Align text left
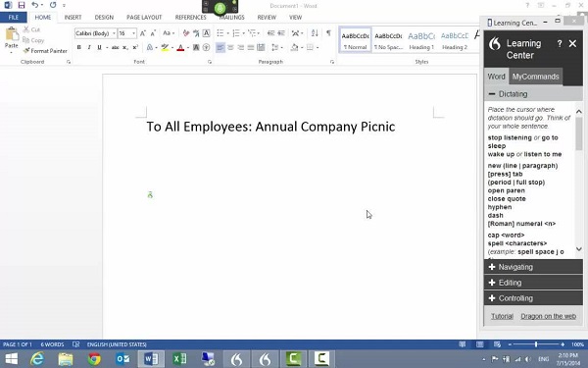Image resolution: width=588 pixels, height=368 pixels. pyautogui.click(x=220, y=47)
